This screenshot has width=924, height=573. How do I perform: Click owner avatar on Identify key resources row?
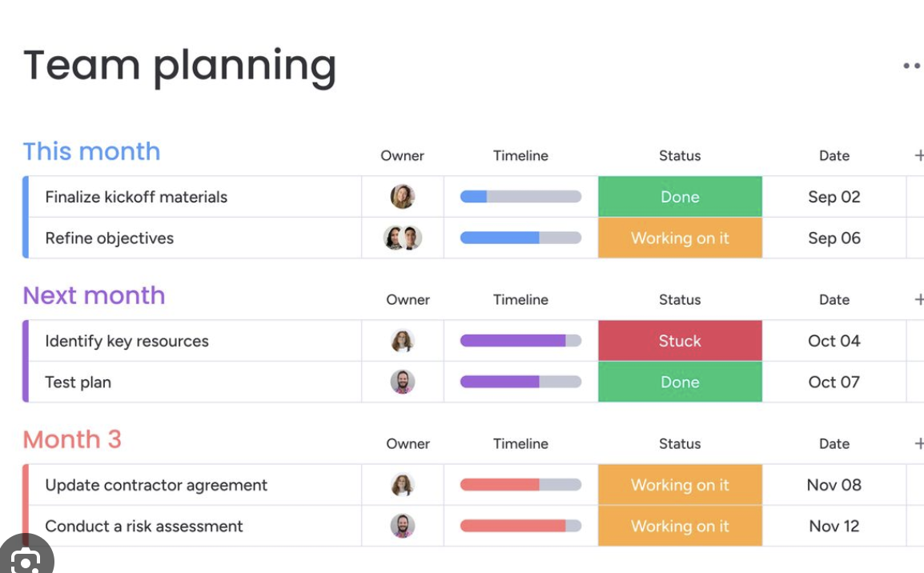[x=403, y=341]
